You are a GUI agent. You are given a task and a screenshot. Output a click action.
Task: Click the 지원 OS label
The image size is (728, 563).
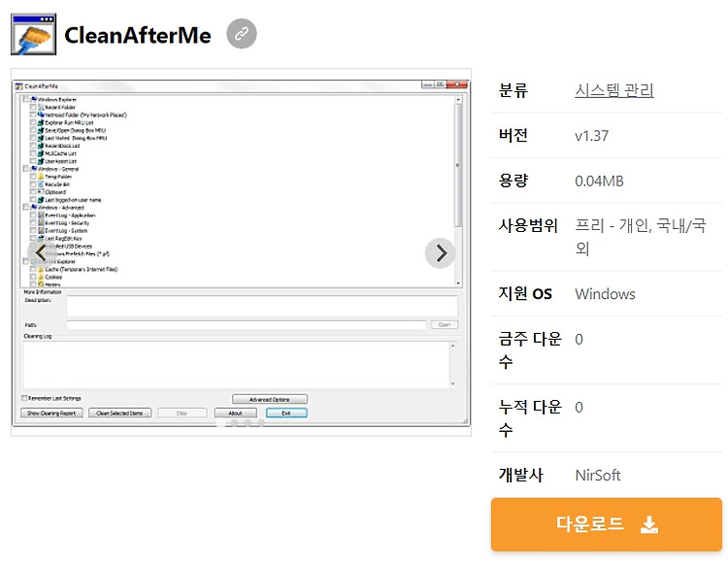(525, 293)
